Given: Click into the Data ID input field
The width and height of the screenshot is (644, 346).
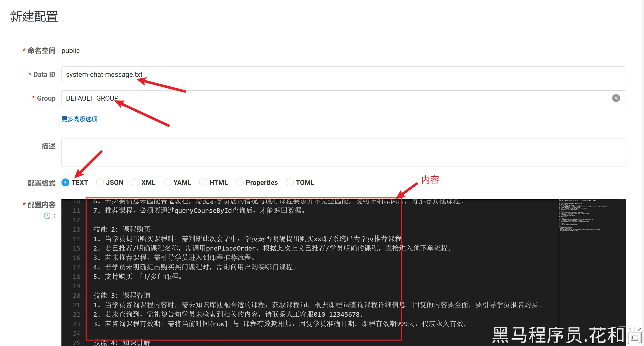Looking at the screenshot, I should coord(343,75).
